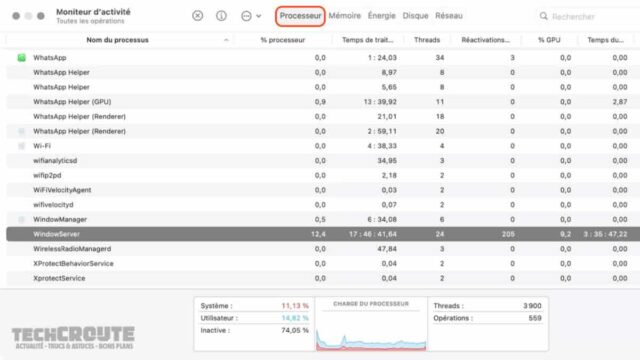Toggle sort arrow in name column
The width and height of the screenshot is (640, 360).
(x=226, y=40)
